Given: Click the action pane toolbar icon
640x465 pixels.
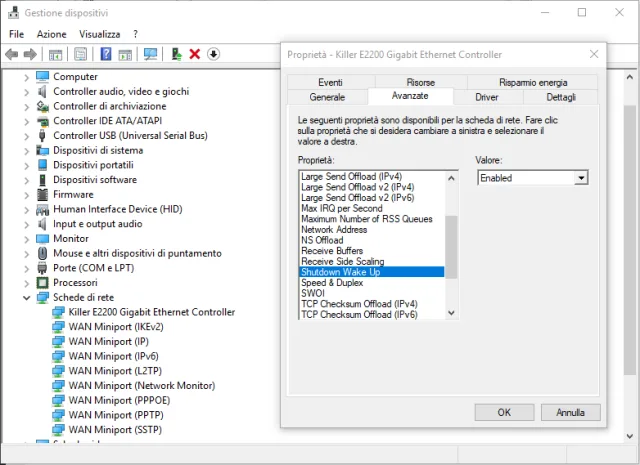Looking at the screenshot, I should click(125, 54).
